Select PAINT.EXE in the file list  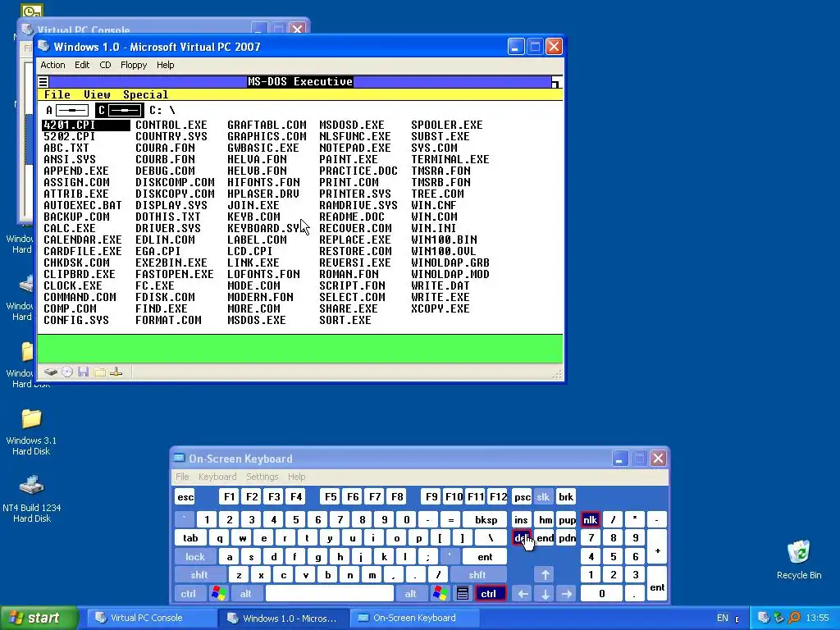coord(349,160)
